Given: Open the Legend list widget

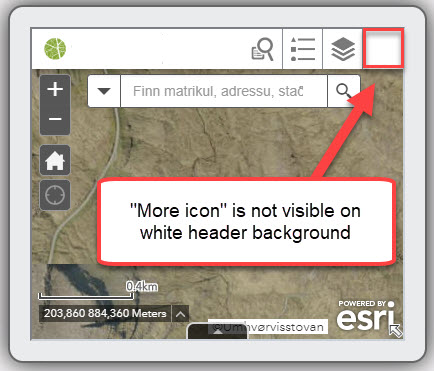Looking at the screenshot, I should pos(302,49).
